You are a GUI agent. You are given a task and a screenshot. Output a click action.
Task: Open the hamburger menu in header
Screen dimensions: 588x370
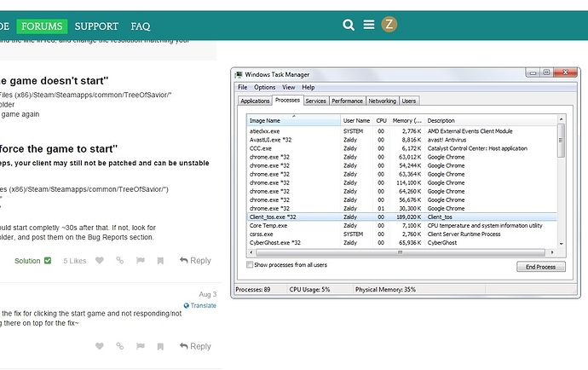pos(369,26)
